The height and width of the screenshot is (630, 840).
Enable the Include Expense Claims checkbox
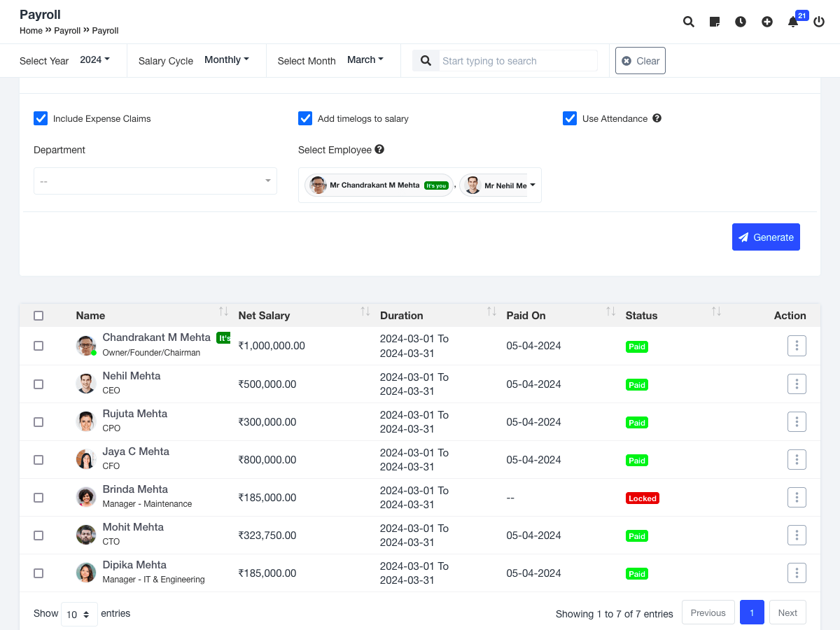point(41,118)
